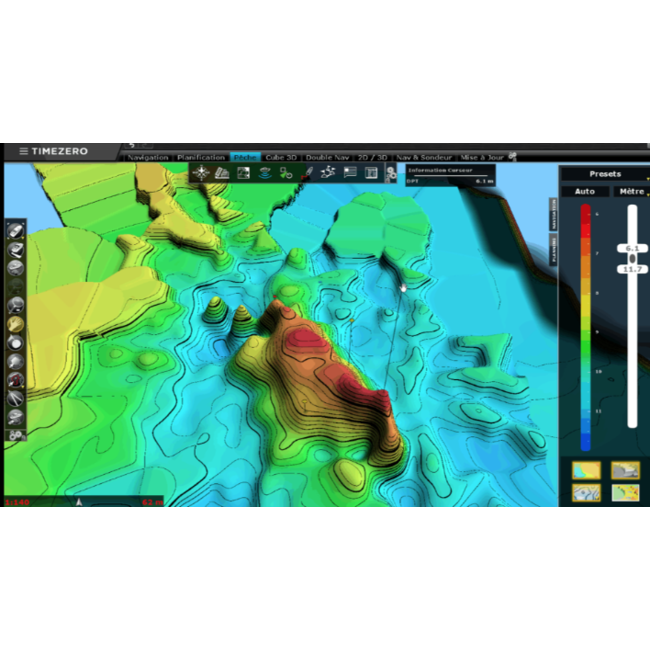Screen dimensions: 650x650
Task: Select the tool below the white circle tool
Action: click(16, 361)
